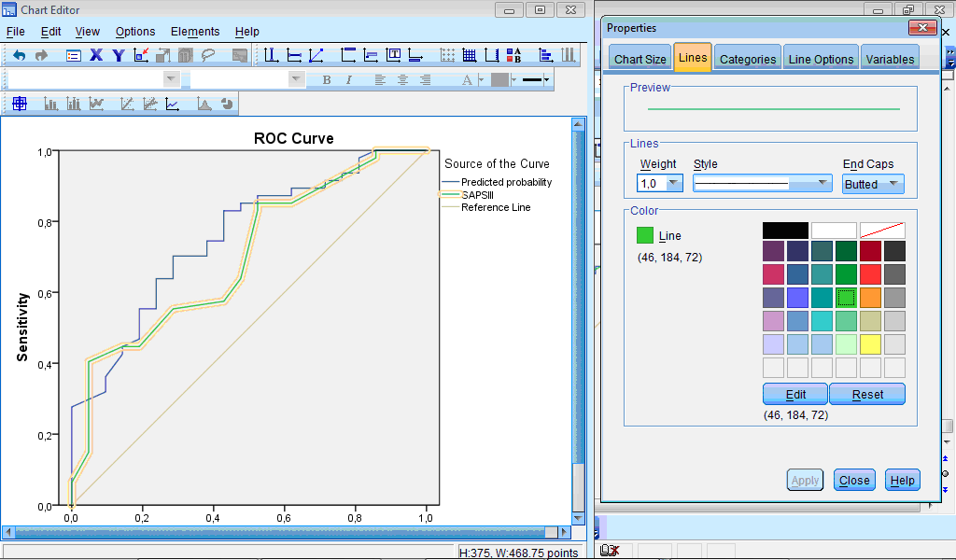Open the View menu

tap(87, 32)
